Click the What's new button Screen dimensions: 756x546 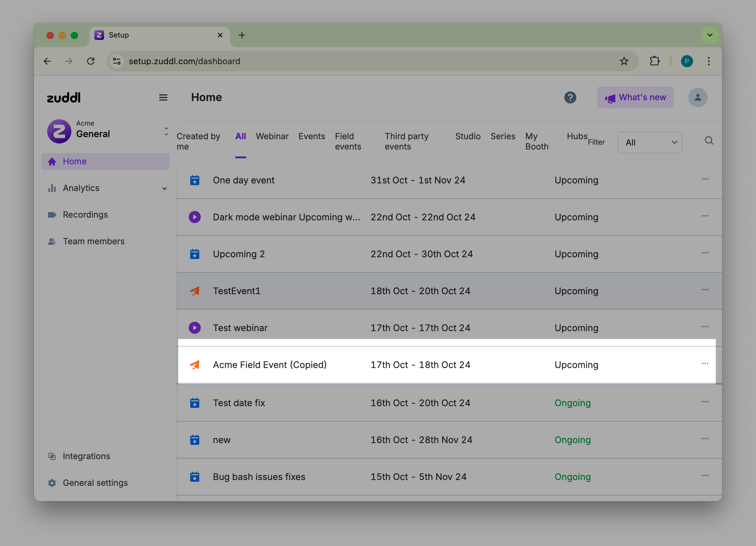click(x=635, y=97)
